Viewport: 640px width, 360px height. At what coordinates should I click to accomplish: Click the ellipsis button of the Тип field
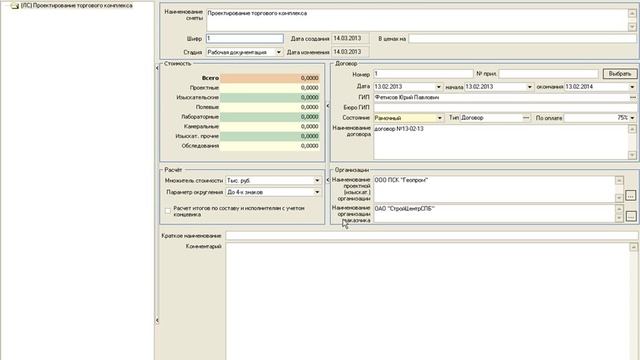(x=527, y=118)
